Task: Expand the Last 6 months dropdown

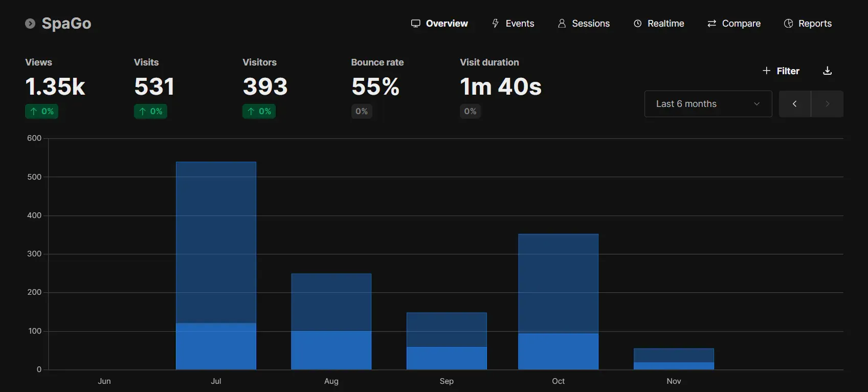Action: 708,104
